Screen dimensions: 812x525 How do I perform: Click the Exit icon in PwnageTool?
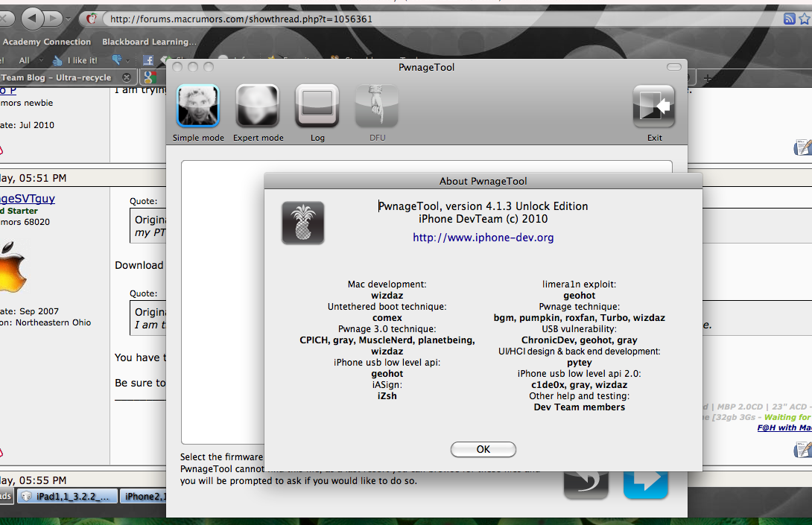coord(654,106)
